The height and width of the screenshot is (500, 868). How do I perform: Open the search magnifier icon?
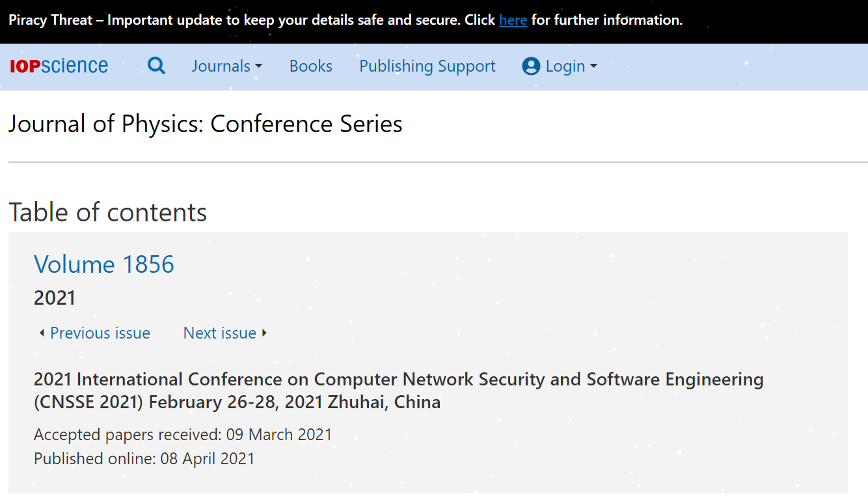tap(156, 66)
